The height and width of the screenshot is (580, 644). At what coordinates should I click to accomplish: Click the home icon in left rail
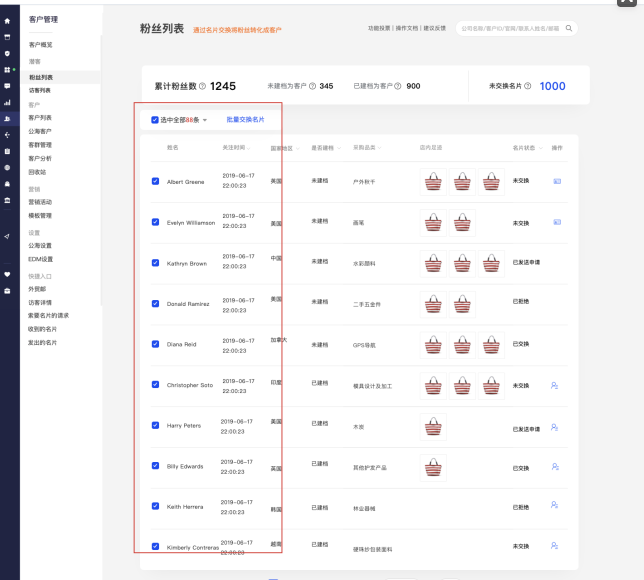[x=8, y=20]
